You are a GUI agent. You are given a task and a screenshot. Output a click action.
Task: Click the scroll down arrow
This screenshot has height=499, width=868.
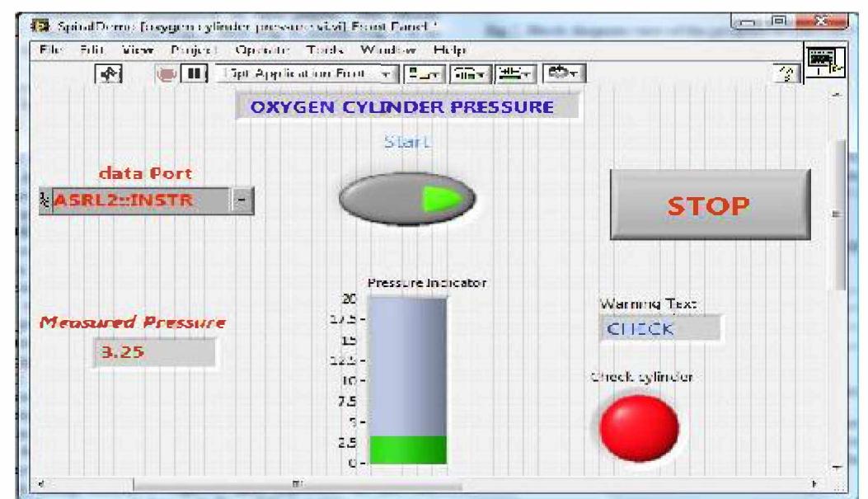coord(837,468)
